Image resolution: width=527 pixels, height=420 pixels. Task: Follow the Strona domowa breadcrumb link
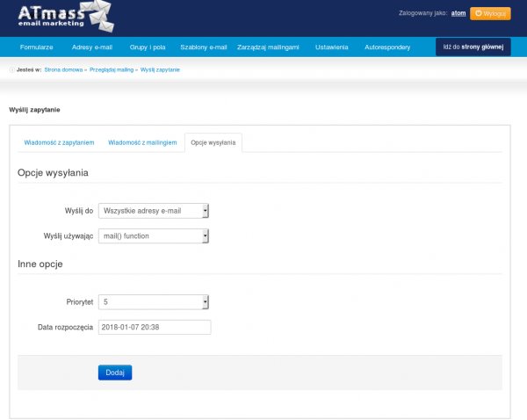63,69
